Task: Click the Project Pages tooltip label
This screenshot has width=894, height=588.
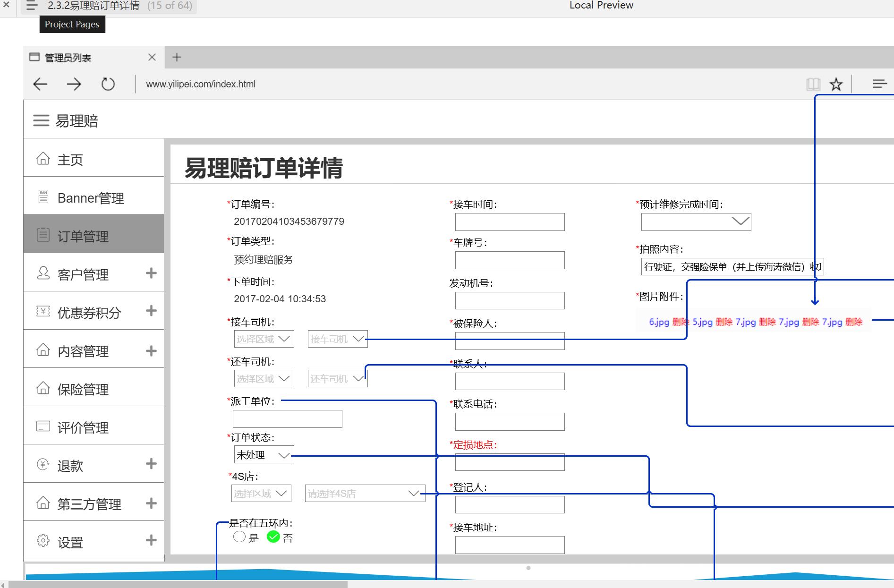Action: (72, 25)
